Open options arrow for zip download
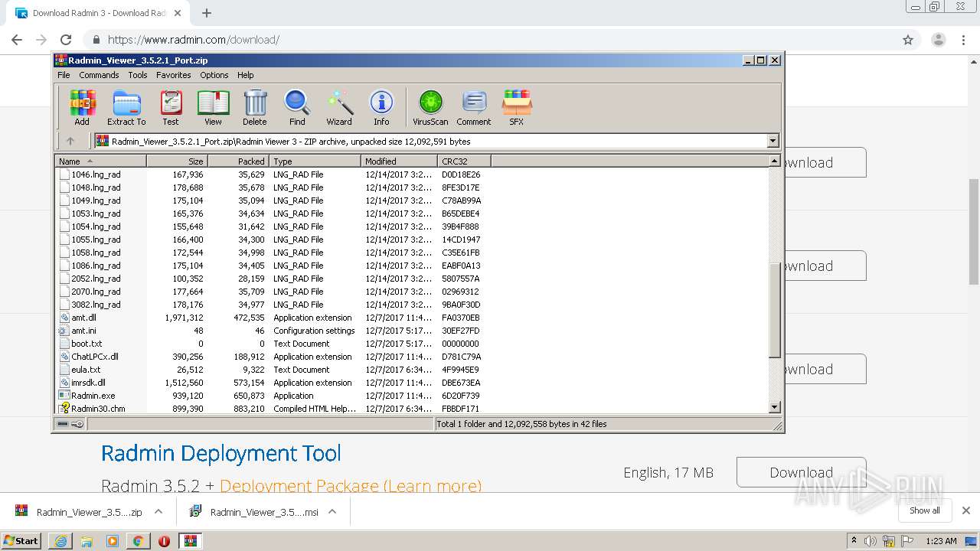The image size is (980, 551). click(x=158, y=511)
